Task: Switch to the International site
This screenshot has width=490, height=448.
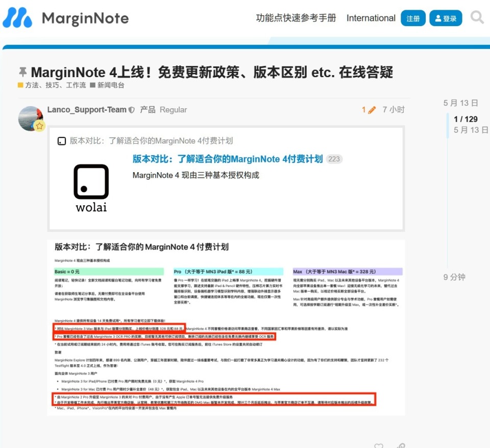Action: coord(371,18)
